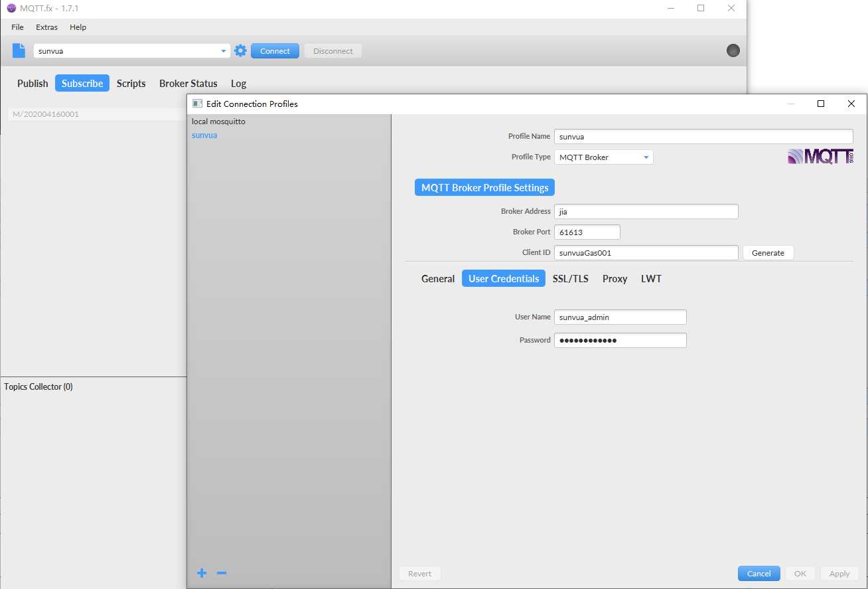Viewport: 868px width, 589px height.
Task: Click the Disconnect button
Action: (333, 51)
